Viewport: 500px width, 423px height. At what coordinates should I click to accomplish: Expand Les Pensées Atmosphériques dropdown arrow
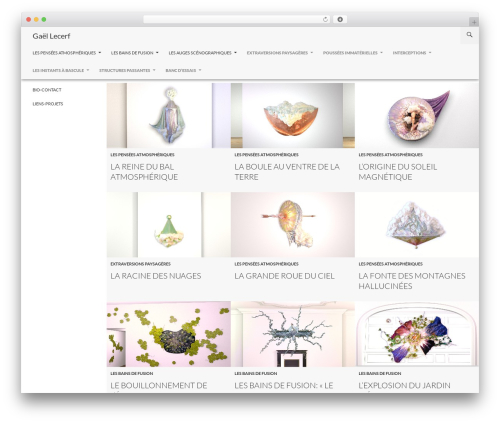pos(100,53)
